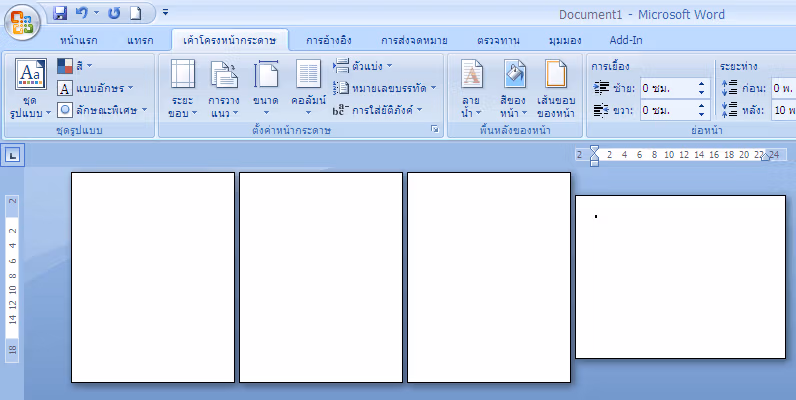Open the ตัวแบ่ง breaks dropdown
Image resolution: width=796 pixels, height=400 pixels.
tap(362, 66)
